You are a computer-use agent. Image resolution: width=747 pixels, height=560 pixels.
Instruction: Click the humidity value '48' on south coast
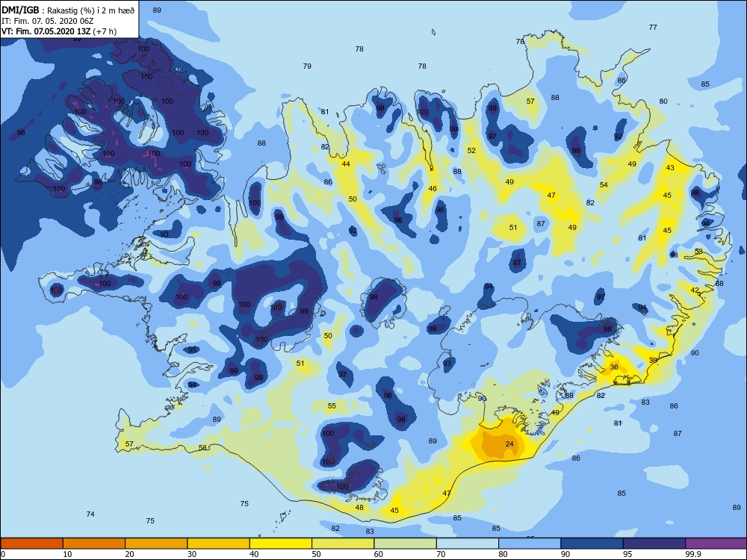pos(360,507)
